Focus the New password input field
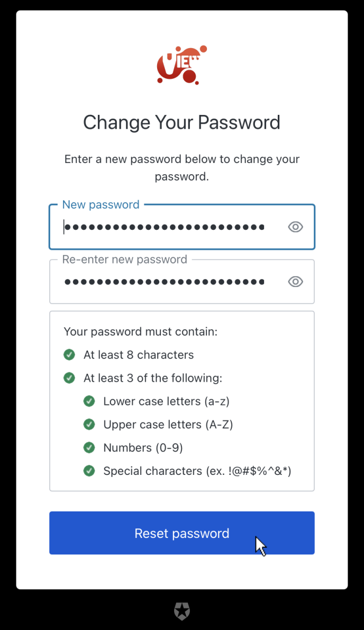 tap(164, 227)
